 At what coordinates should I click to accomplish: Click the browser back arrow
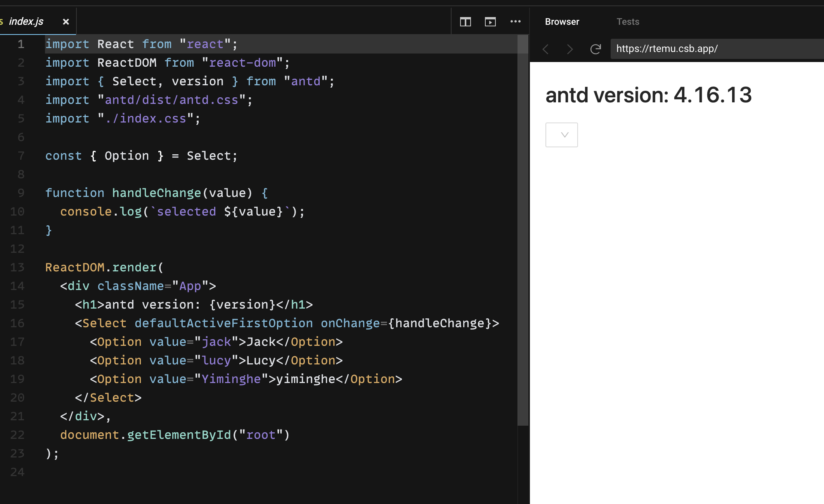(x=546, y=49)
